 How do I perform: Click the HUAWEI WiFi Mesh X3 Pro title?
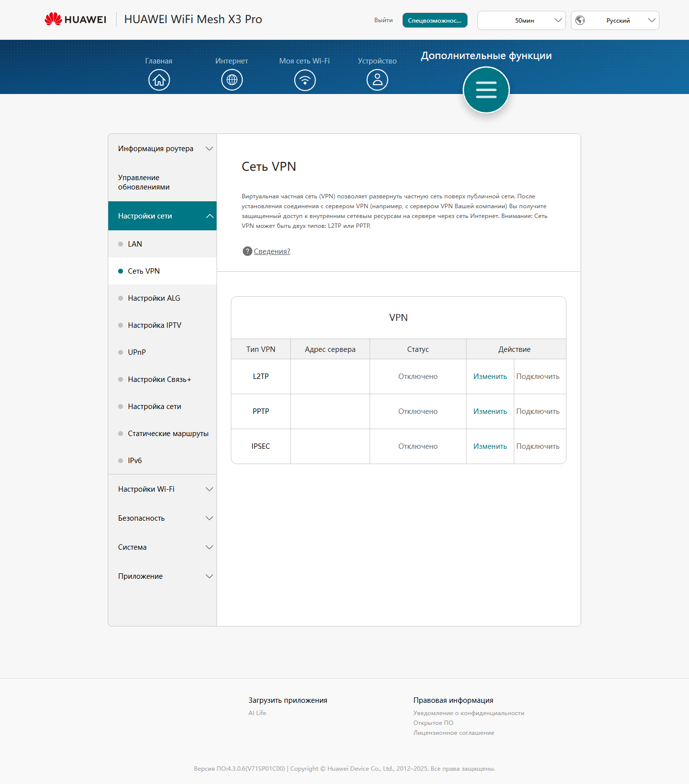pos(193,19)
